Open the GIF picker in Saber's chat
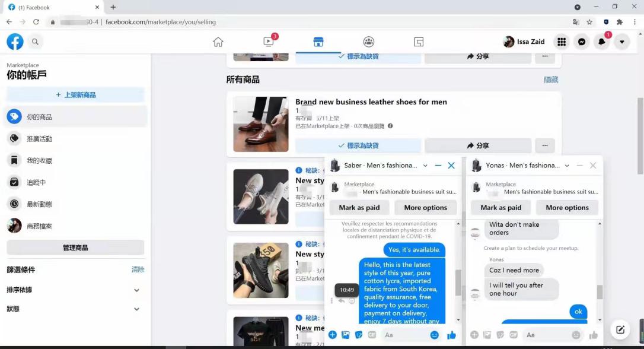The height and width of the screenshot is (349, 644). click(x=371, y=335)
